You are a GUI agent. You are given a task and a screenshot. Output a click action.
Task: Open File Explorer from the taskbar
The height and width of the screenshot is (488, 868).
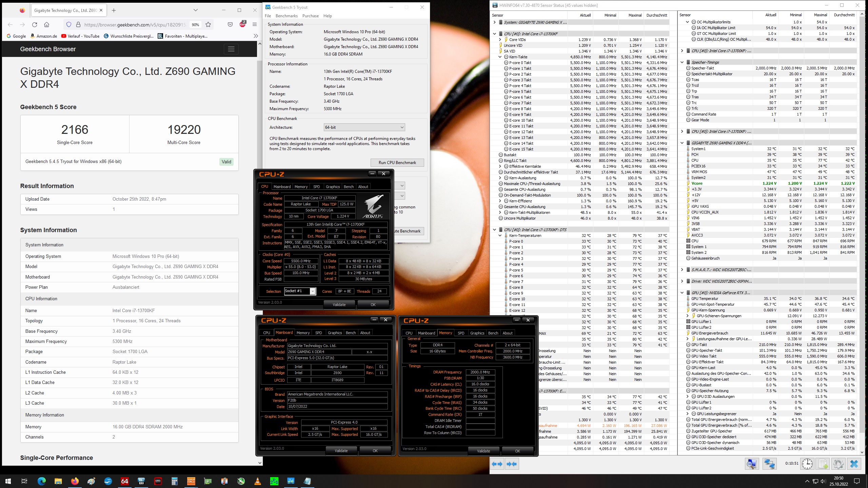[58, 481]
